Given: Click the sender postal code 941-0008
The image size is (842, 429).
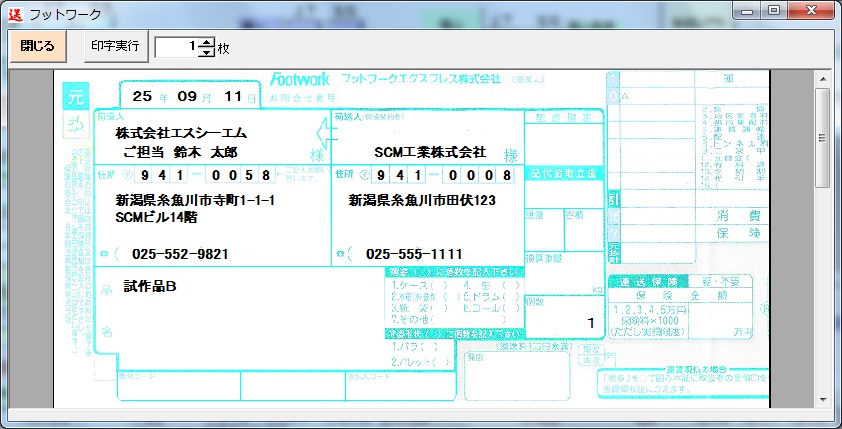Looking at the screenshot, I should (441, 175).
